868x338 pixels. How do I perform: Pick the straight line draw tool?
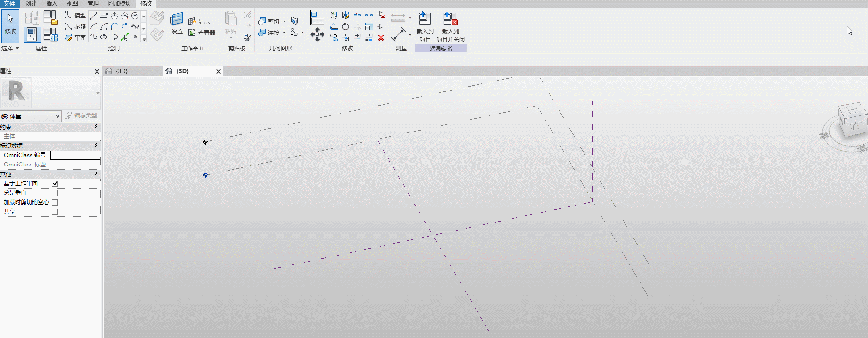94,16
